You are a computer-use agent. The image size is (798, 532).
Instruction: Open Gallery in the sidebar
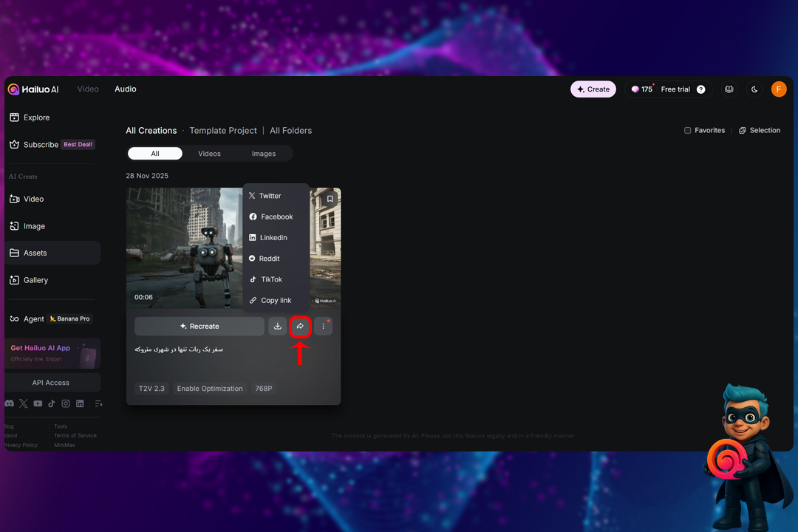point(35,280)
